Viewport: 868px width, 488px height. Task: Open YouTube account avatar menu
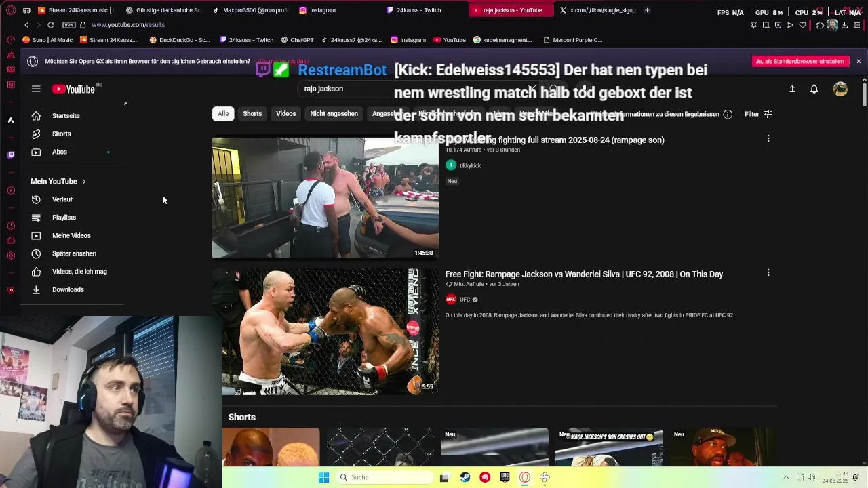pos(840,89)
